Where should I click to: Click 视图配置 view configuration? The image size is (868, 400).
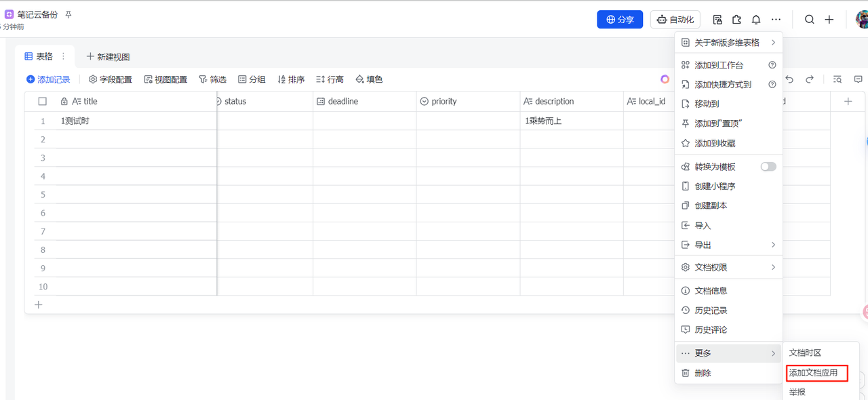165,79
